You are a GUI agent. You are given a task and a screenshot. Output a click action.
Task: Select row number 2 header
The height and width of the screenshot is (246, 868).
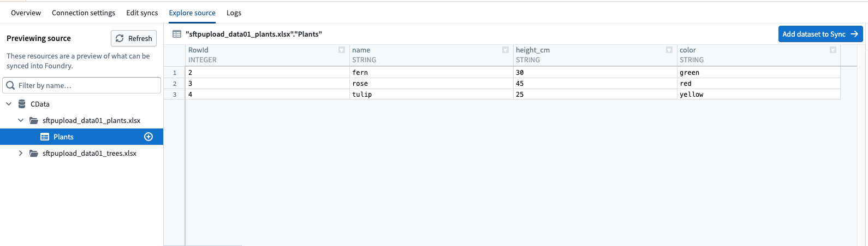175,84
